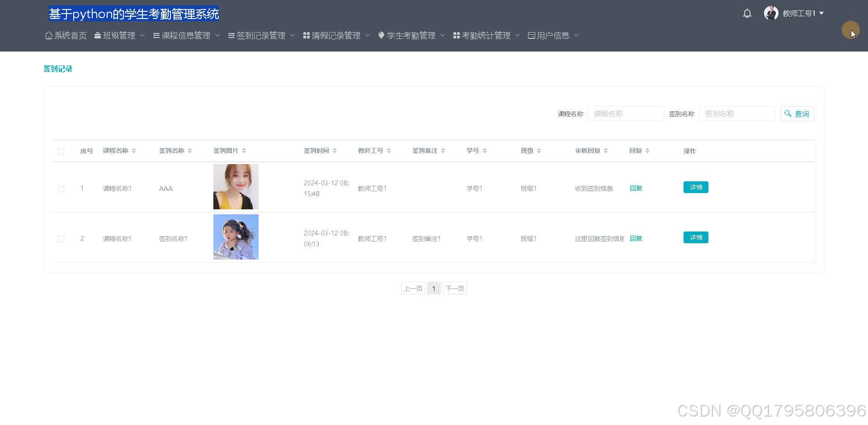Open the 班级管理 menu

(x=119, y=35)
